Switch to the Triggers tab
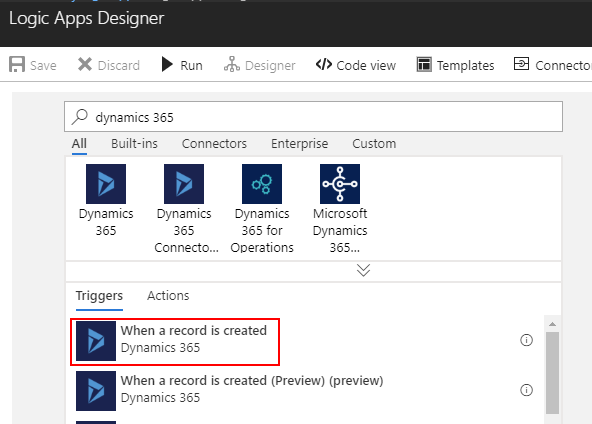Image resolution: width=592 pixels, height=424 pixels. [x=99, y=296]
